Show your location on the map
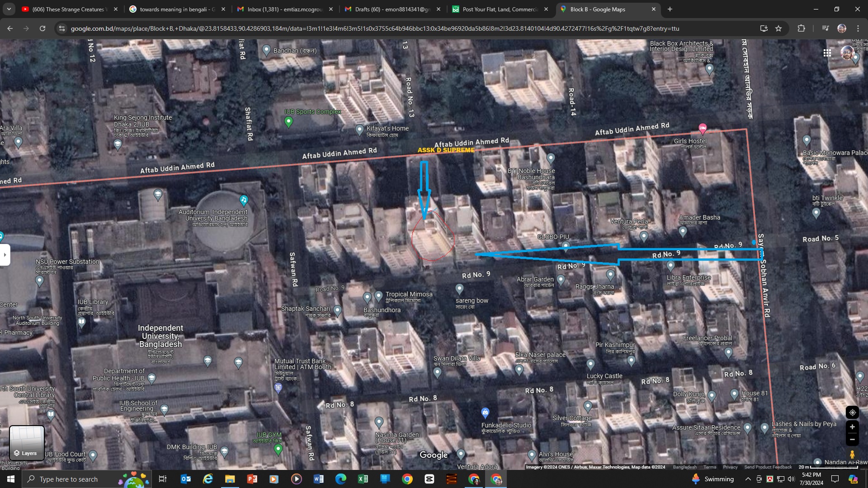 pyautogui.click(x=852, y=412)
